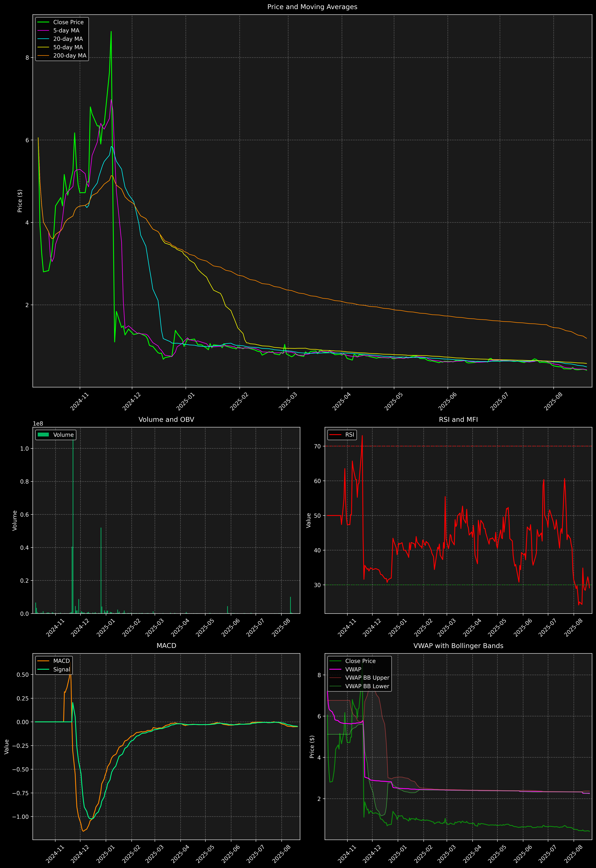This screenshot has width=596, height=868.
Task: Click the RSI legend entry
Action: [350, 435]
